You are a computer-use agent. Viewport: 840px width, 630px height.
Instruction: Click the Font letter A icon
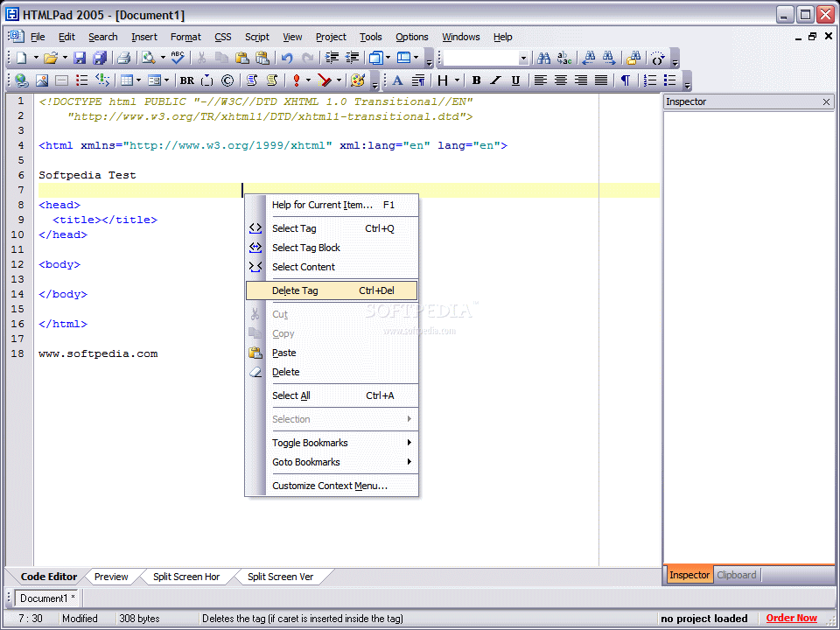click(x=397, y=80)
